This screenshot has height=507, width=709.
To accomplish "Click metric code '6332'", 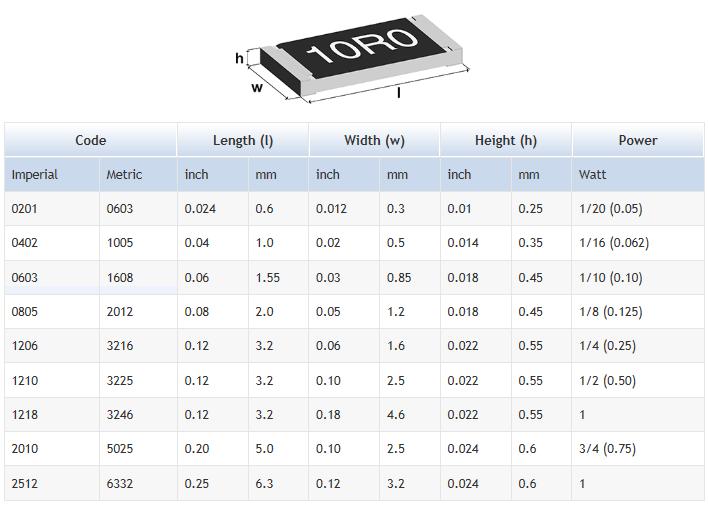I will click(x=120, y=483).
